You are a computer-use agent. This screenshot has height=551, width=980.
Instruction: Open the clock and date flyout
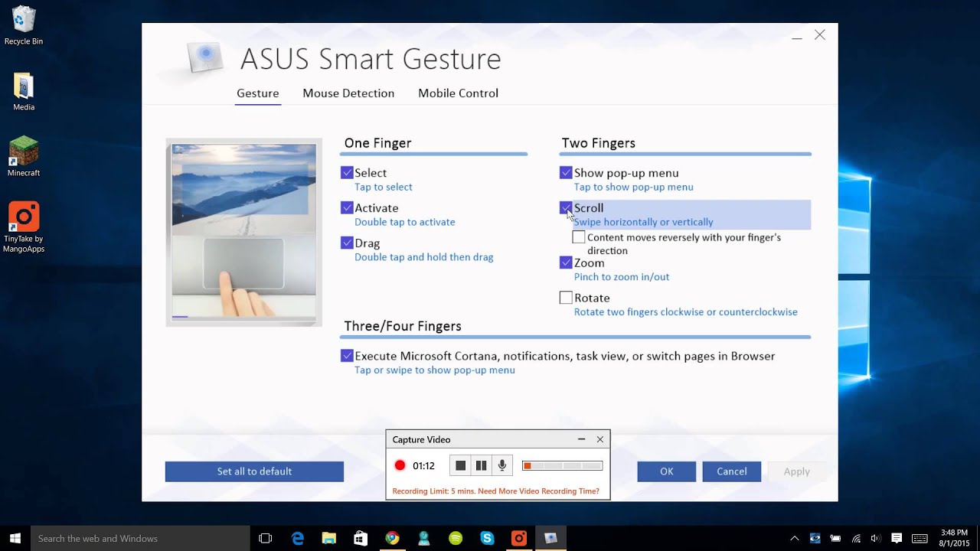click(x=954, y=538)
